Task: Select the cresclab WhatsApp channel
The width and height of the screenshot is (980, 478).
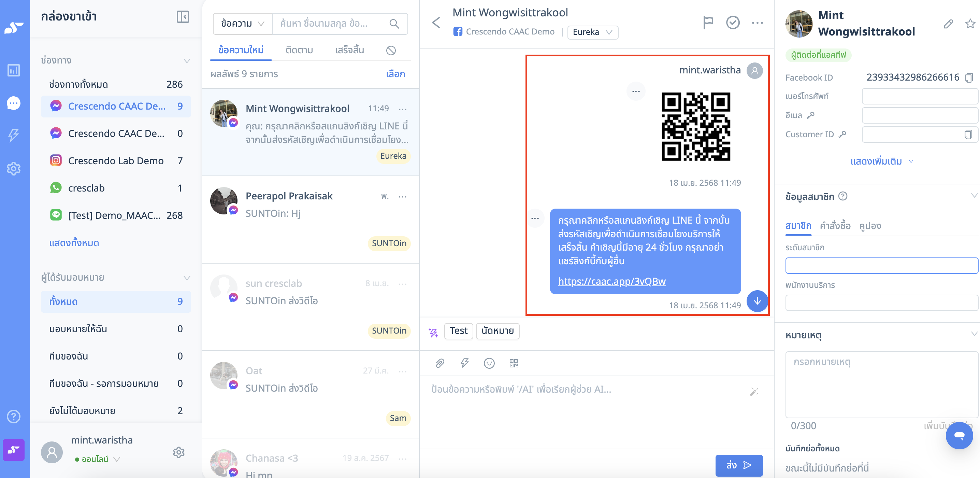Action: [116, 188]
